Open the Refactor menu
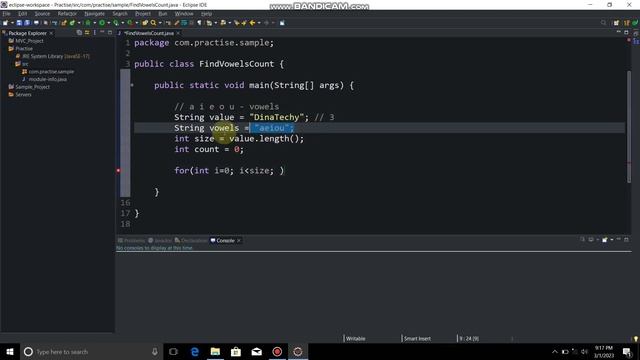 pyautogui.click(x=67, y=14)
